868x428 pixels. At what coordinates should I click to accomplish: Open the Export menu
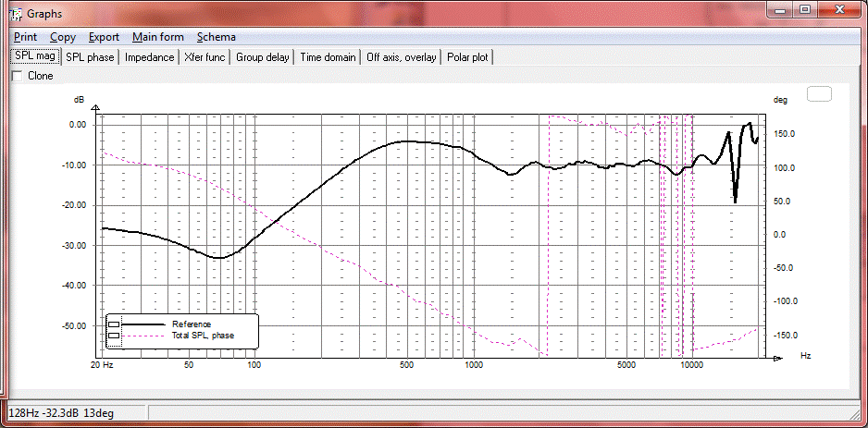(x=104, y=37)
